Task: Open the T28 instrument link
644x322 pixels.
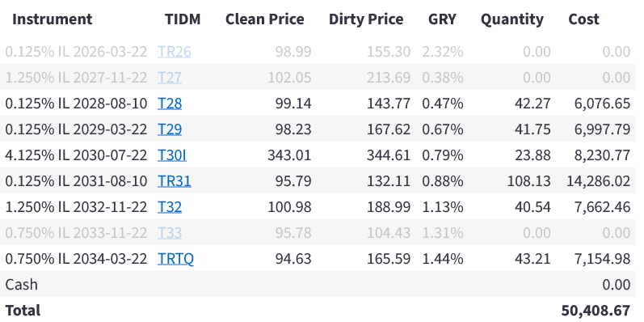Action: click(170, 104)
